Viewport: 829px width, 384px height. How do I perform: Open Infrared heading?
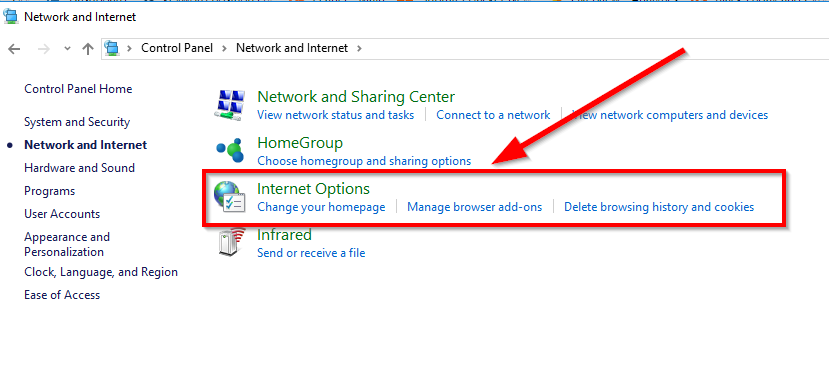pyautogui.click(x=284, y=234)
